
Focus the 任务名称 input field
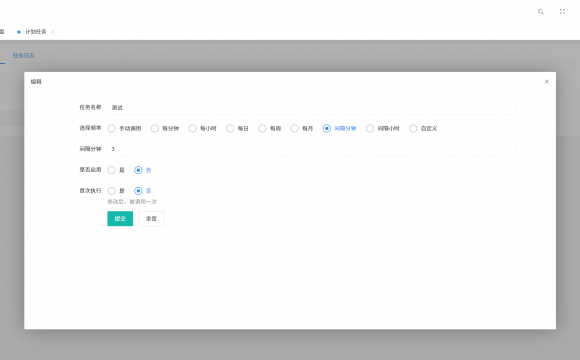tap(312, 107)
